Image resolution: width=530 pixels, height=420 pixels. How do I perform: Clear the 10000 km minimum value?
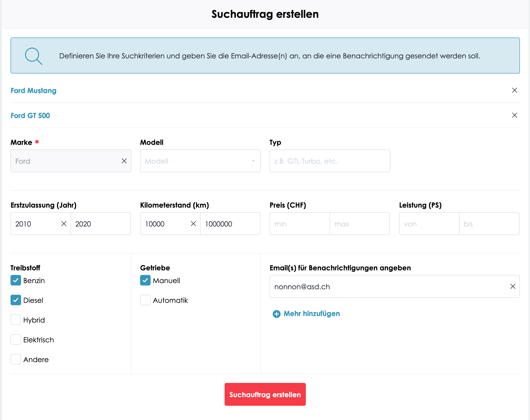pos(193,224)
